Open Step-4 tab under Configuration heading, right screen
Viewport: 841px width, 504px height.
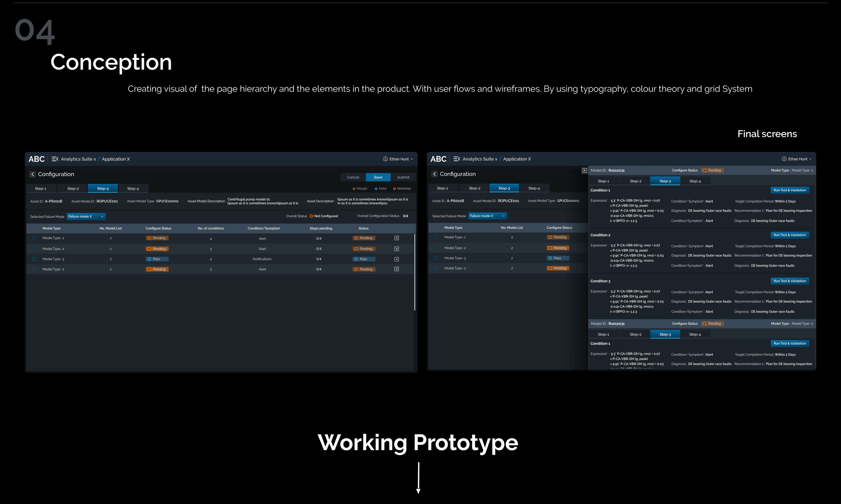pyautogui.click(x=534, y=188)
